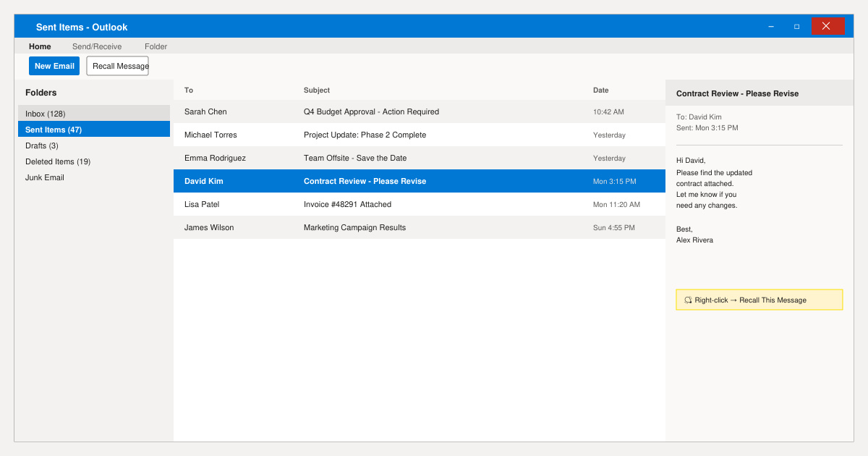Click subject Invoice #48291 Attached
The image size is (868, 456).
[347, 204]
